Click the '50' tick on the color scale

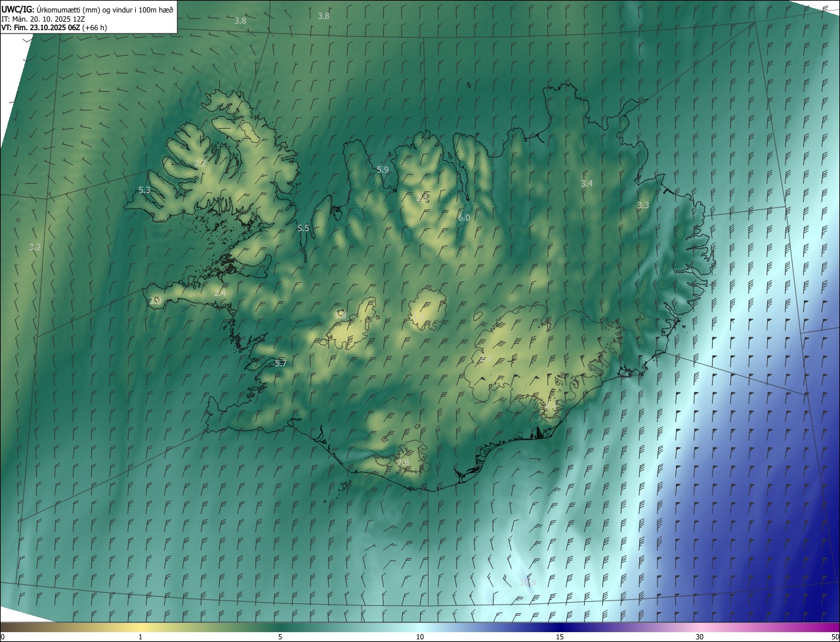834,637
